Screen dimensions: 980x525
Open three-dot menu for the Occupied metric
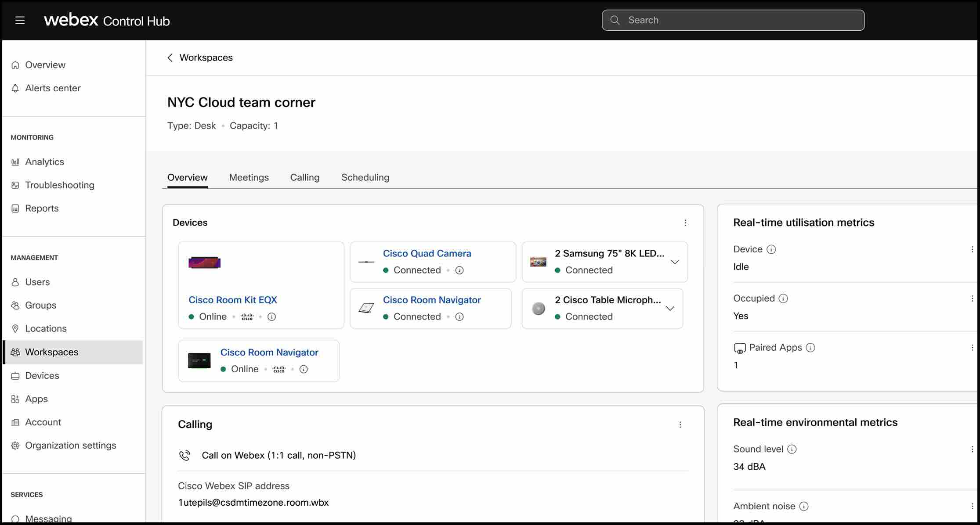point(972,298)
